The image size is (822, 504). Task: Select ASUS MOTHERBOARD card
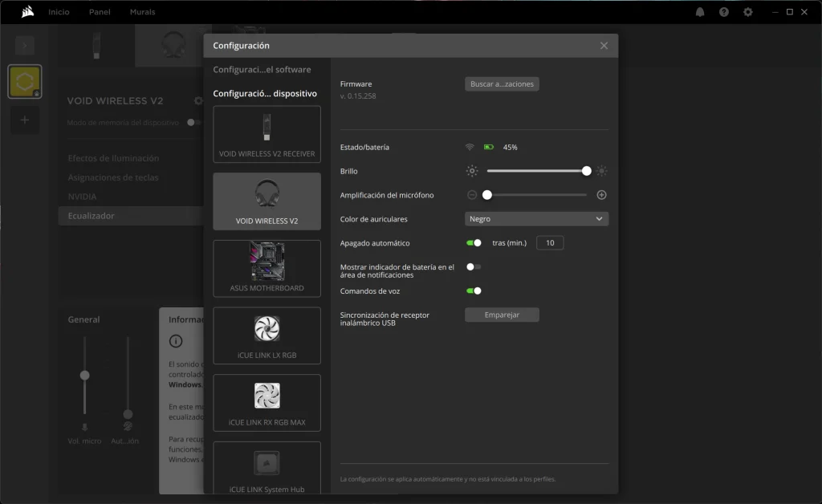pos(267,268)
